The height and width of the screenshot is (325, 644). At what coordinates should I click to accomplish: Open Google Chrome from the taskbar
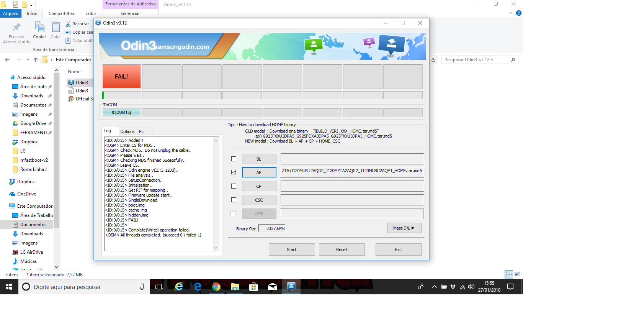coord(216,287)
